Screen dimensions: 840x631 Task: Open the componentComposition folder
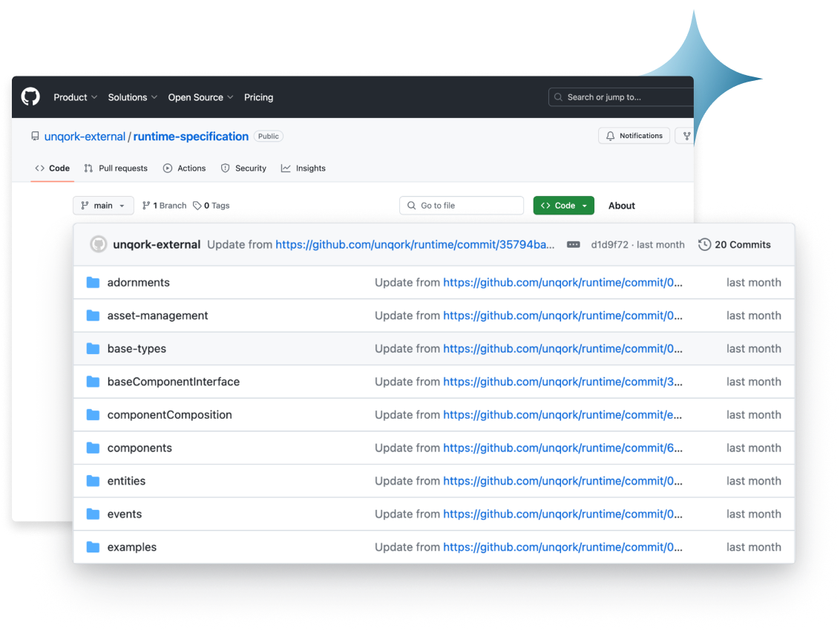pos(169,415)
